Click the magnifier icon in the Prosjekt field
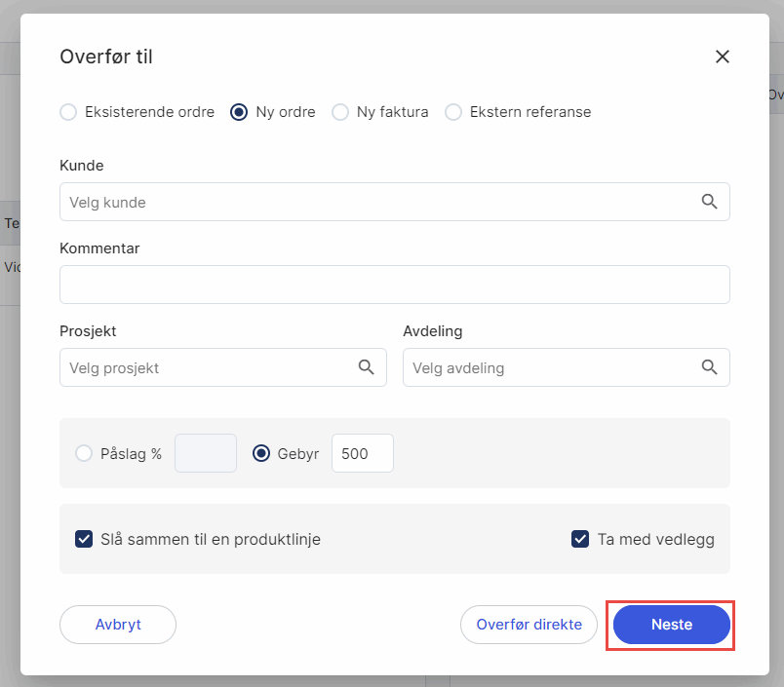The image size is (784, 687). (366, 367)
